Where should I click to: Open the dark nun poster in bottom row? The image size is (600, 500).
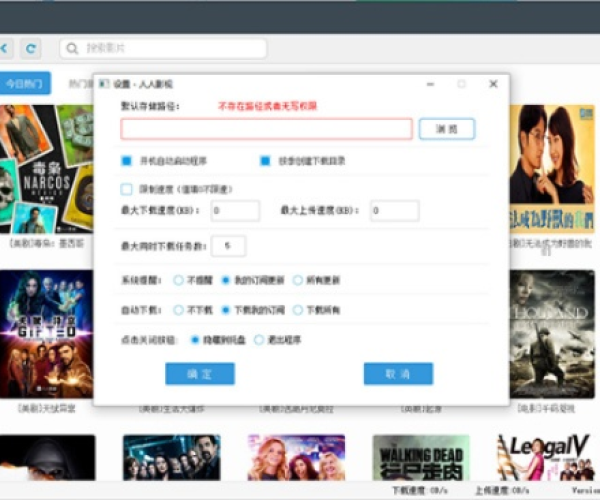pos(47,458)
